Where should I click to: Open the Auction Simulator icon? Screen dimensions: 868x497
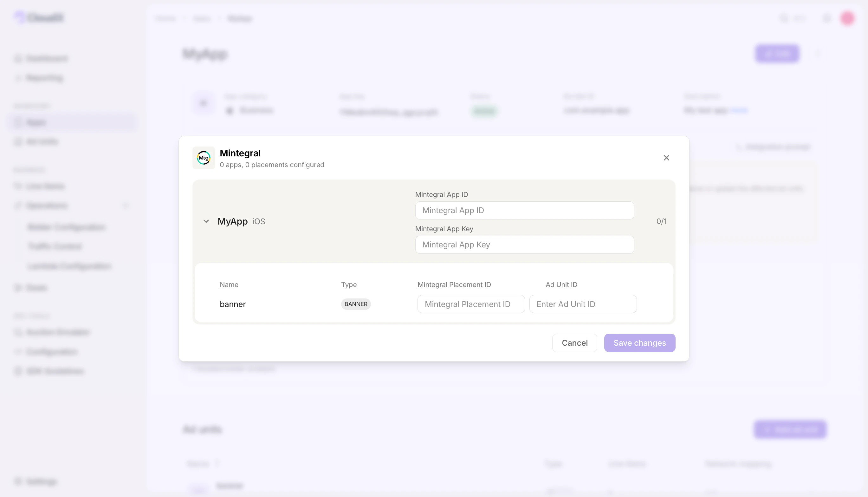[x=18, y=332]
